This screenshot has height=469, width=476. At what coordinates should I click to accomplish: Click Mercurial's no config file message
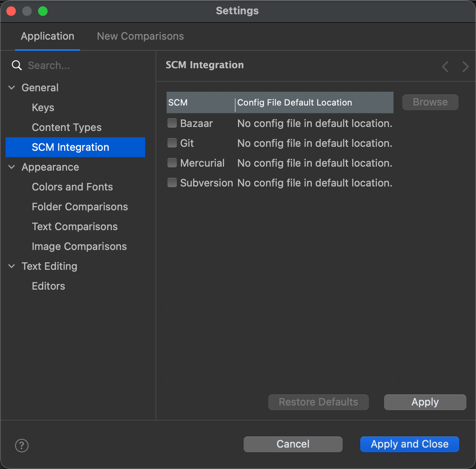click(x=315, y=163)
